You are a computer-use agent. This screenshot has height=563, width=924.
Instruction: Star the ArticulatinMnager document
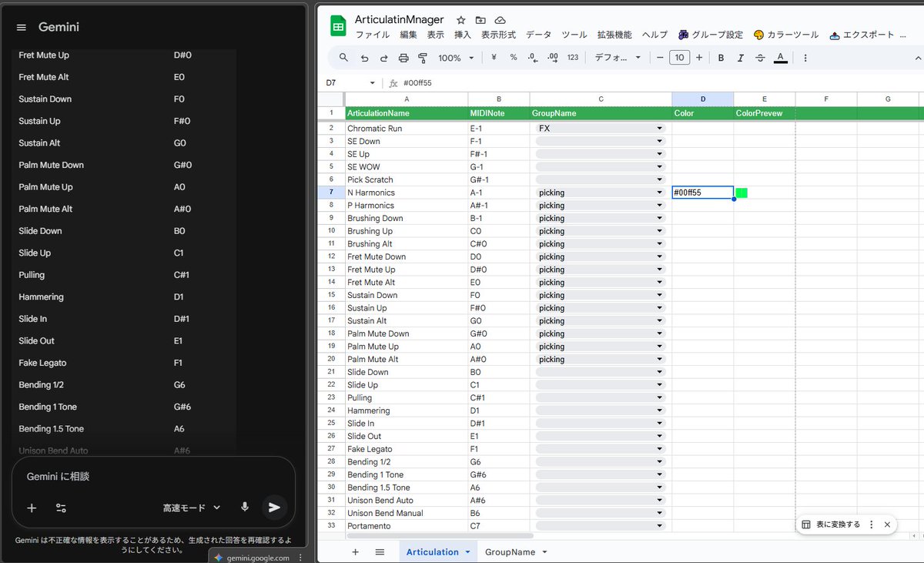[x=460, y=20]
